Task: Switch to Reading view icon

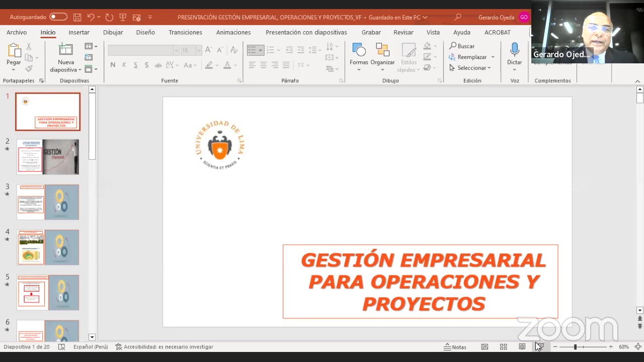Action: [522, 347]
